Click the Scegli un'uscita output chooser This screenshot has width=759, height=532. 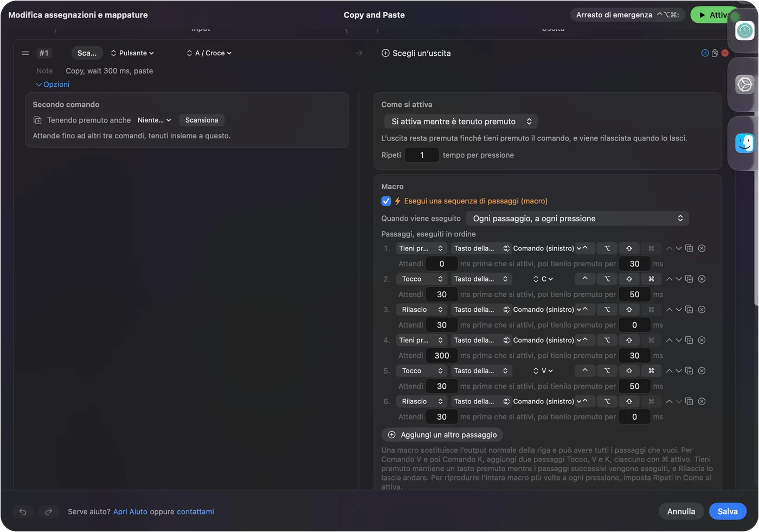tap(416, 53)
